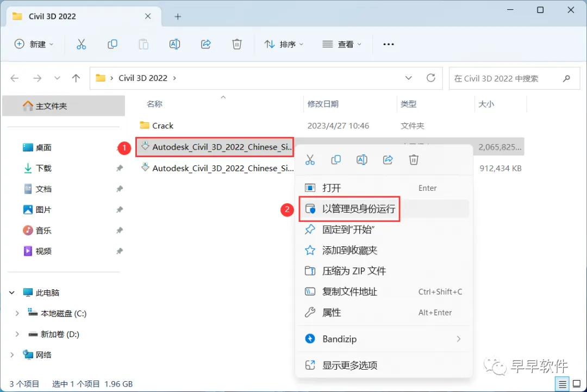Image resolution: width=587 pixels, height=392 pixels.
Task: Choose 固定到"开始" from the context menu
Action: (384, 229)
